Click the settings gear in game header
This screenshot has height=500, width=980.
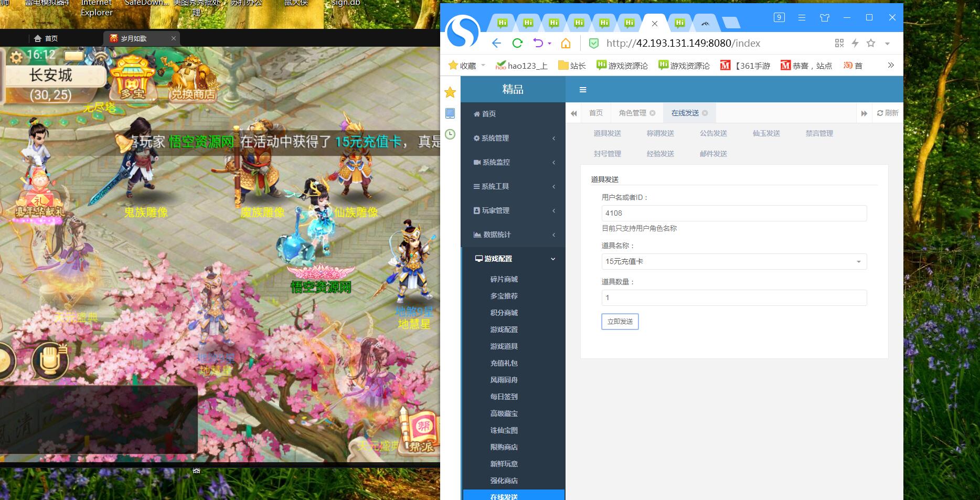(16, 57)
